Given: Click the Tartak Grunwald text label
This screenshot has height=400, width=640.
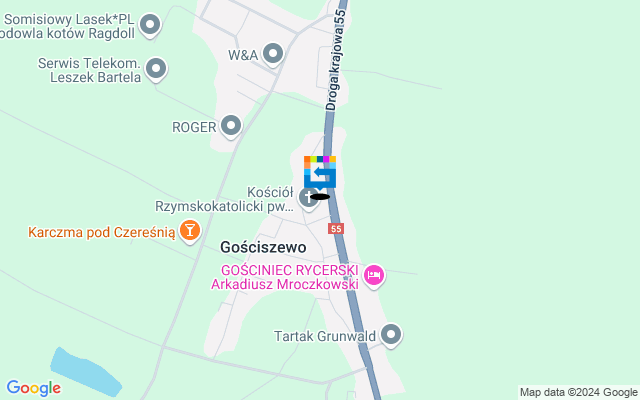Looking at the screenshot, I should click(325, 336).
